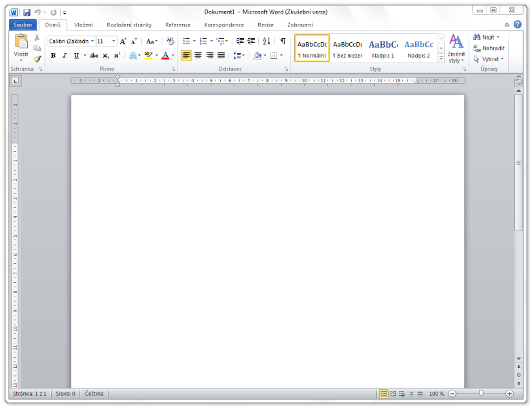Click the Undo arrow icon

click(37, 12)
